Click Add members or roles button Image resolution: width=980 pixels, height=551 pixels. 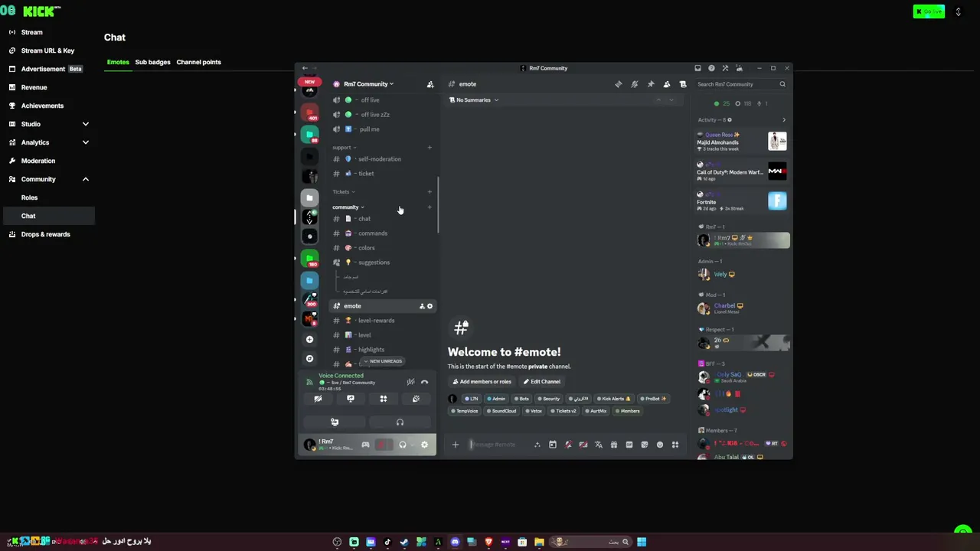click(482, 382)
